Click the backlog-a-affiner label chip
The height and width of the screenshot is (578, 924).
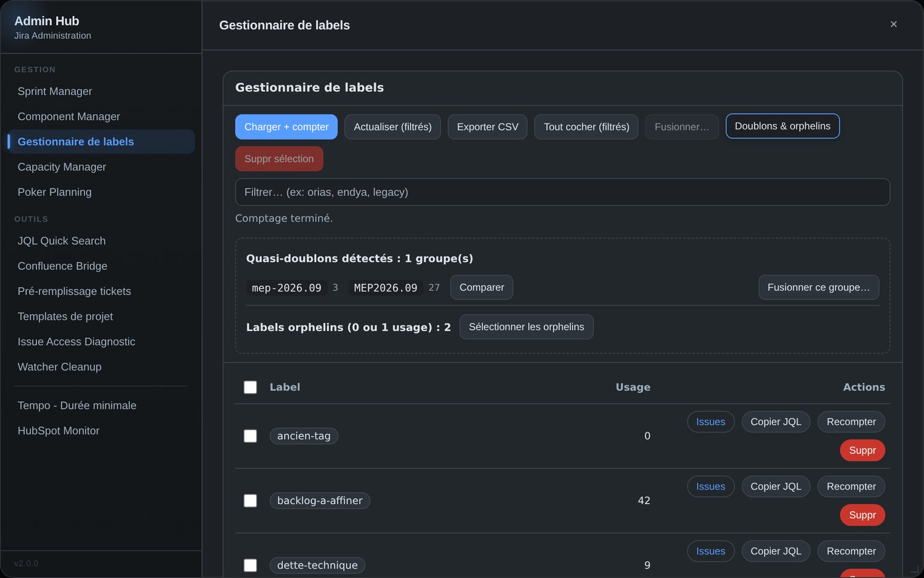(x=320, y=501)
